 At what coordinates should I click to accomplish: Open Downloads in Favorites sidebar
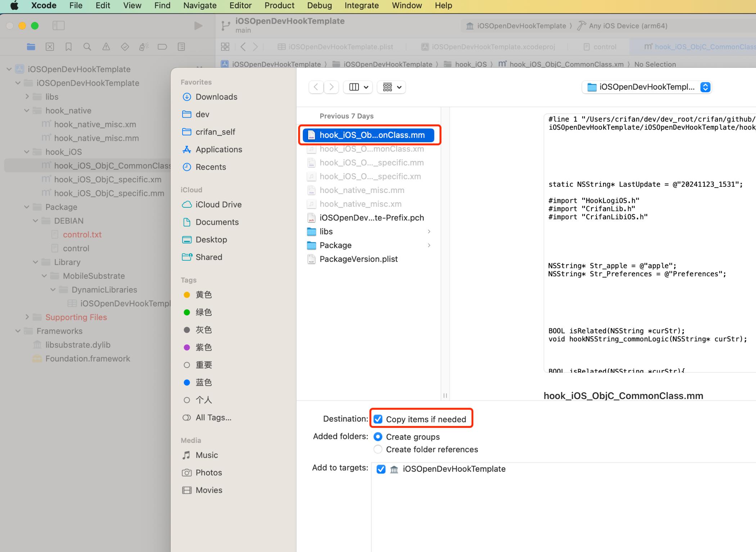tap(216, 97)
